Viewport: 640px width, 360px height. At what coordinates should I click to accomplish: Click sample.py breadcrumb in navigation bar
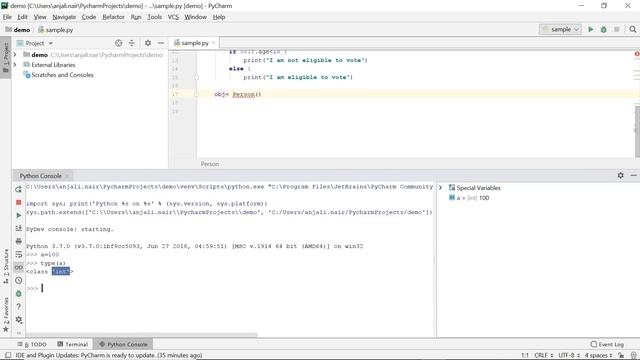56,30
